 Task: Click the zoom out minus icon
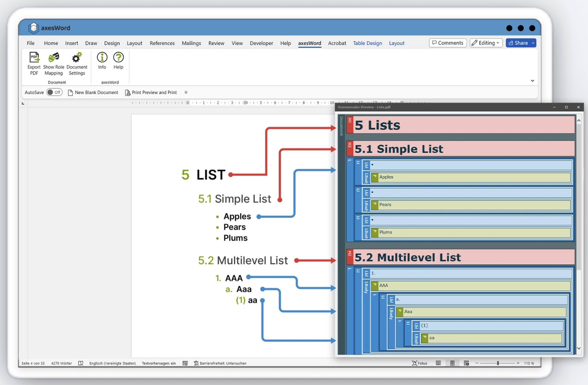point(477,363)
